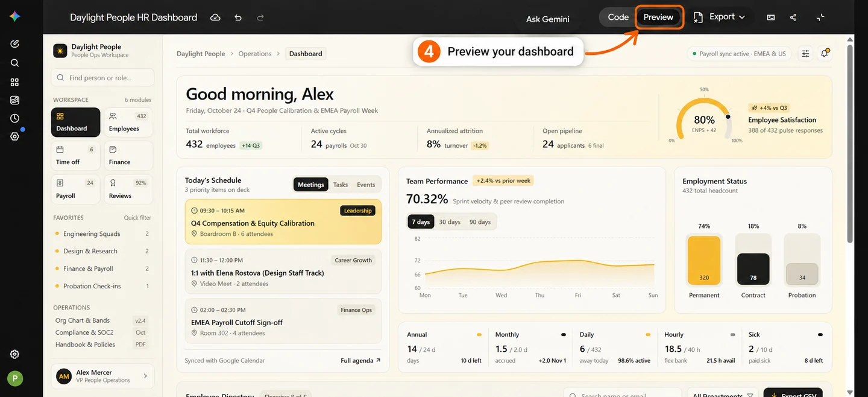The height and width of the screenshot is (397, 868).
Task: Click hexagon icon with blue notification dot
Action: coord(14,136)
